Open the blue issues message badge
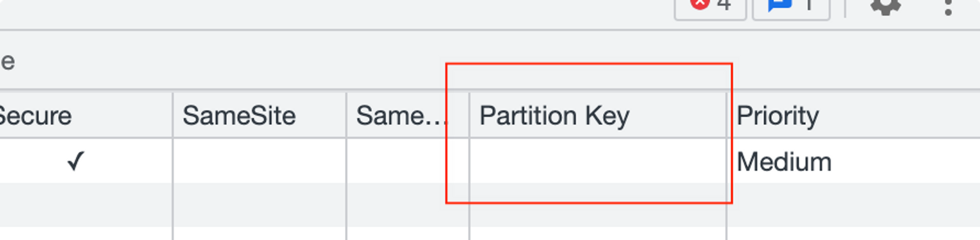The image size is (980, 240). click(x=790, y=7)
